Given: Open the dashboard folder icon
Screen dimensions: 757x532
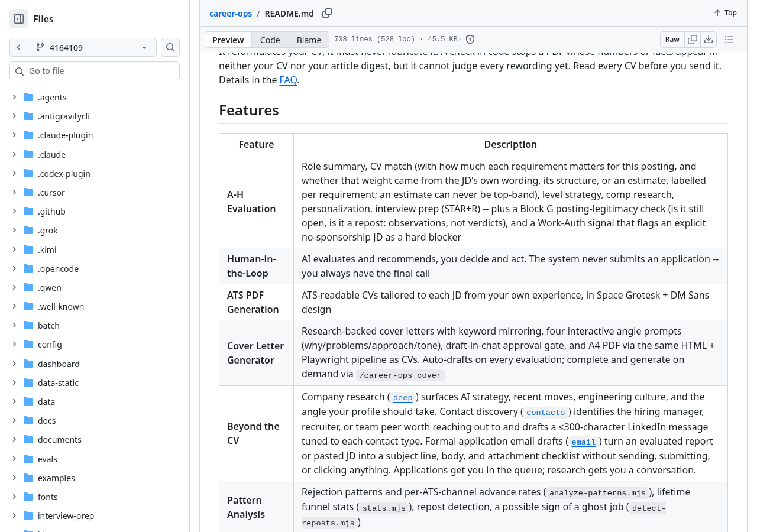Looking at the screenshot, I should (x=28, y=364).
